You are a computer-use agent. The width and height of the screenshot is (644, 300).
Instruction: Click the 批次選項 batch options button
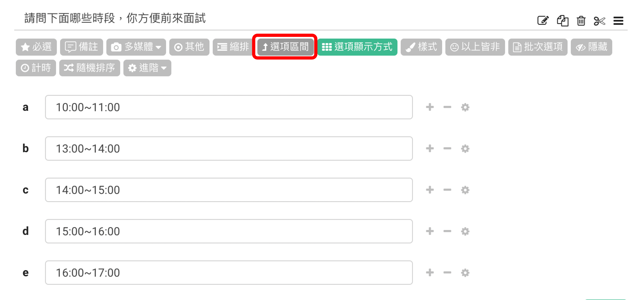[x=537, y=47]
